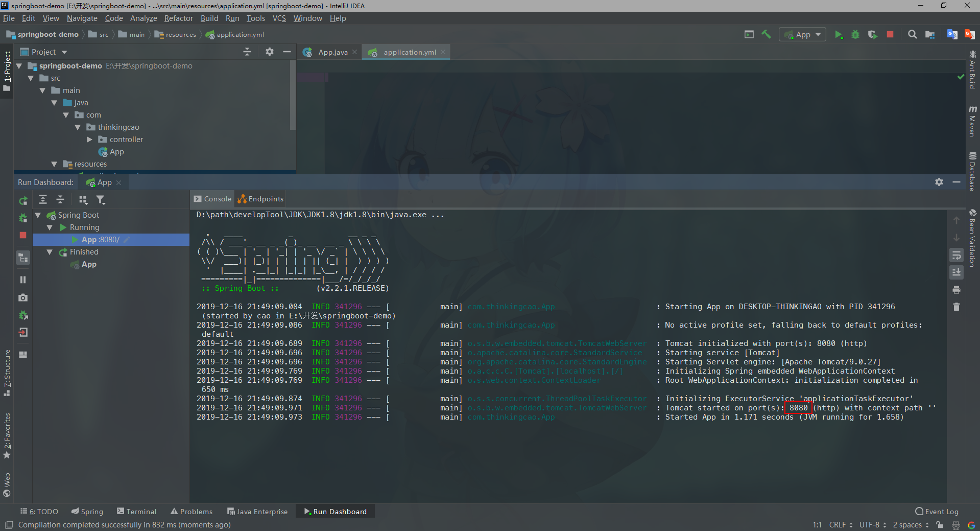The height and width of the screenshot is (531, 980).
Task: Toggle the Ant Build side tab
Action: (972, 70)
